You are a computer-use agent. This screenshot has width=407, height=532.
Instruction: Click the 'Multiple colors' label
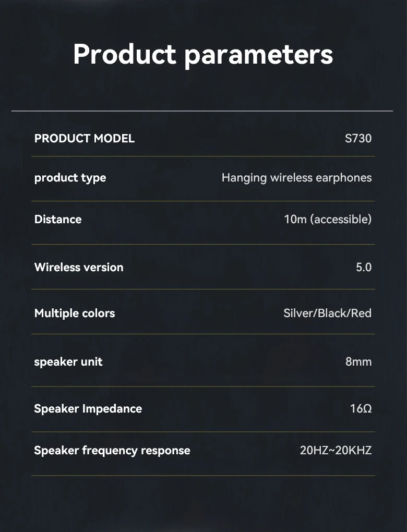point(75,313)
